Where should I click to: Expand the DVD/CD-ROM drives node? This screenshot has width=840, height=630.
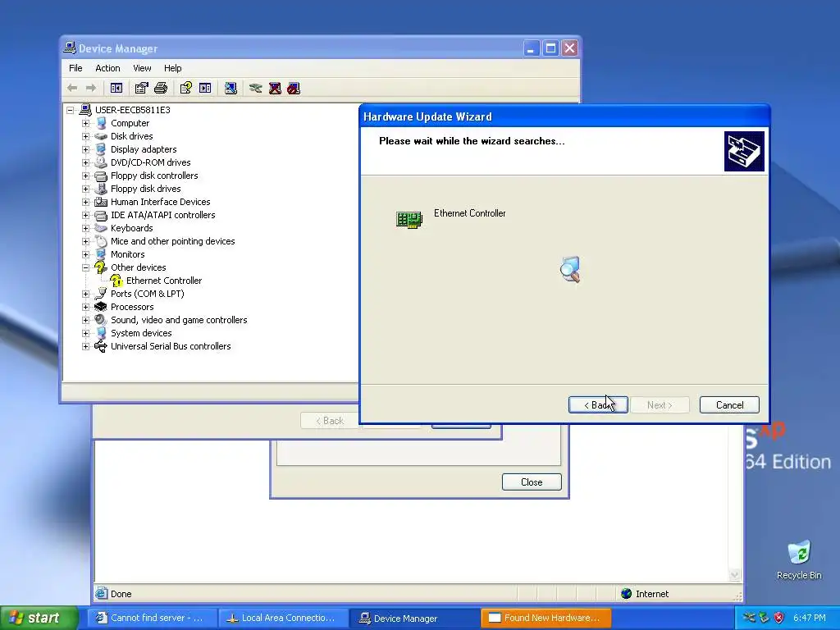[x=85, y=162]
